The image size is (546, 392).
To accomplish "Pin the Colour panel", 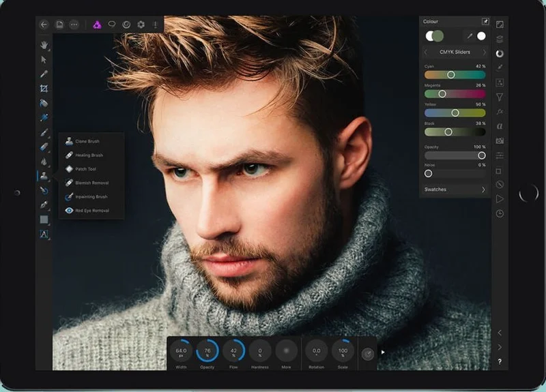I will (x=485, y=22).
